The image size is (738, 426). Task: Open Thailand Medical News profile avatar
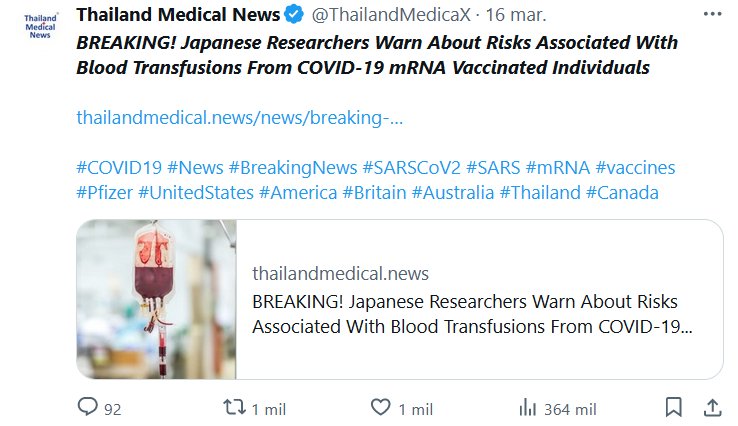pos(41,26)
